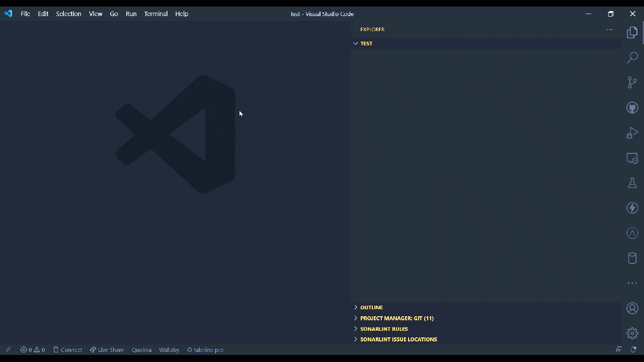Viewport: 644px width, 362px height.
Task: Open the Source Control view
Action: coord(632,82)
